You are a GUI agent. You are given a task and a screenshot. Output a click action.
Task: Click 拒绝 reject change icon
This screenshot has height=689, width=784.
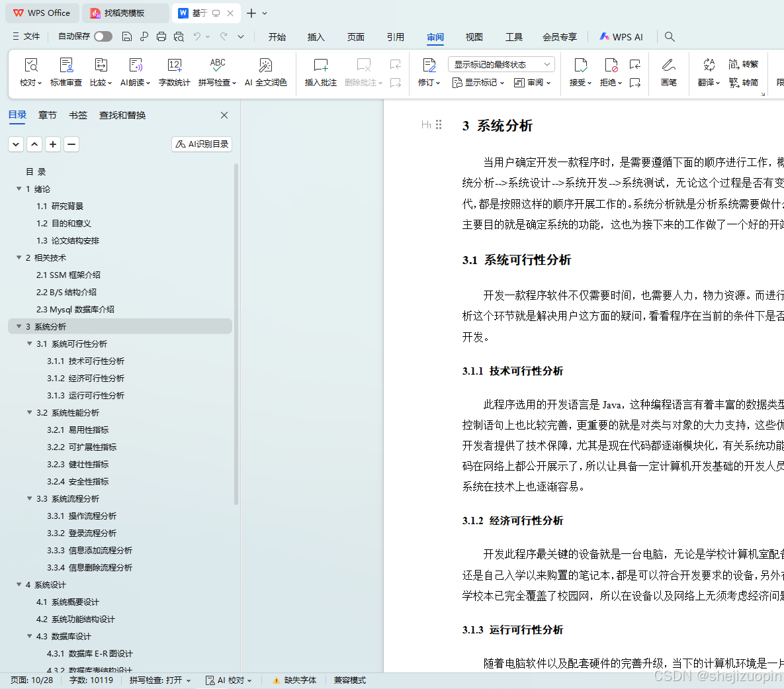[611, 65]
